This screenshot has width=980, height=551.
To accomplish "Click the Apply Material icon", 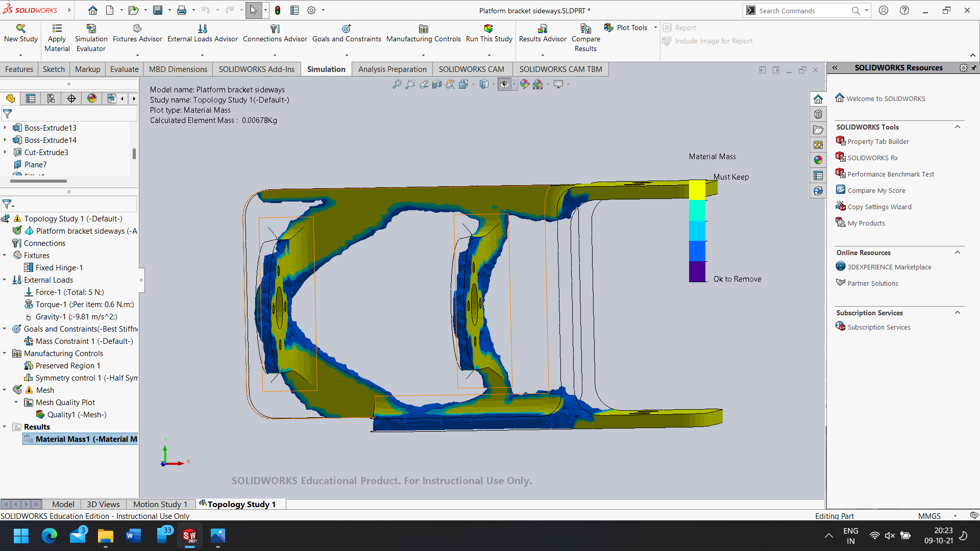I will 57,29.
